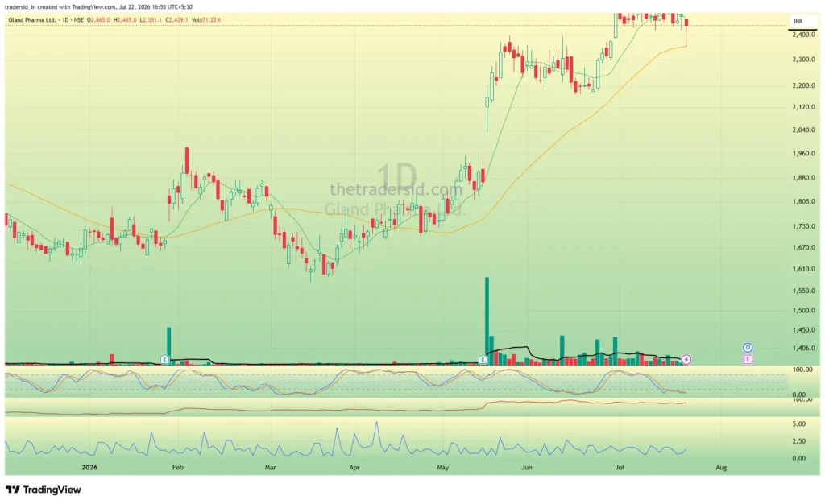Viewport: 825px width, 504px height.
Task: Click the Jul label on time axis
Action: coord(620,467)
